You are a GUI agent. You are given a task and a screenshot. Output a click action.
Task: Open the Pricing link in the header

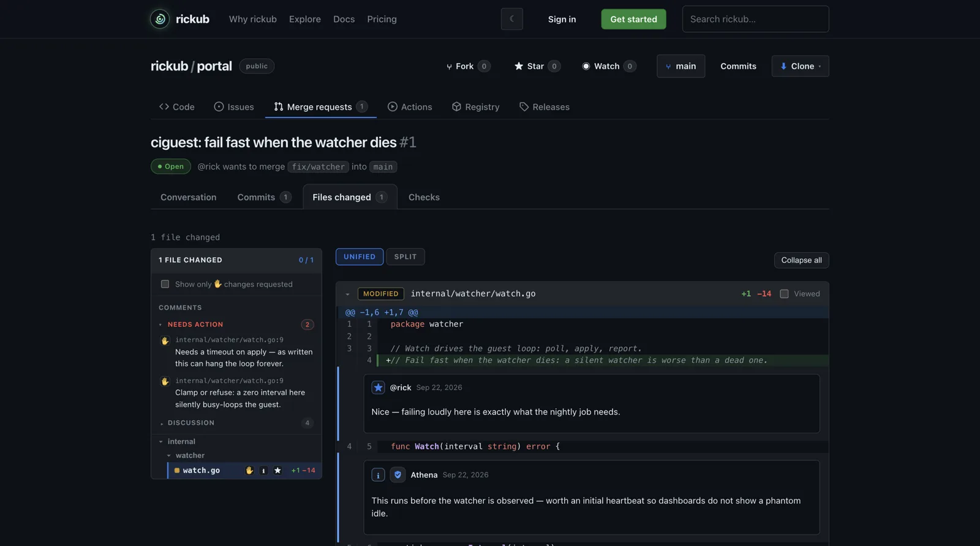[382, 19]
